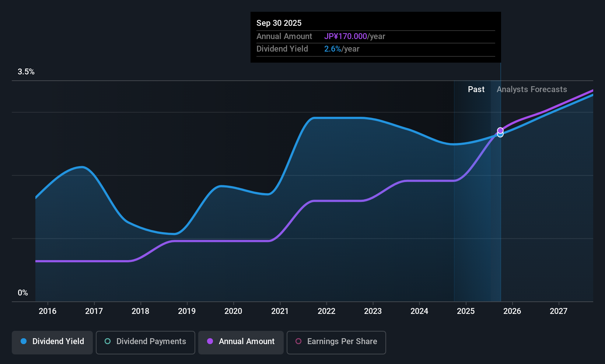Click the 2017 x-axis label
The height and width of the screenshot is (364, 605).
pos(94,311)
